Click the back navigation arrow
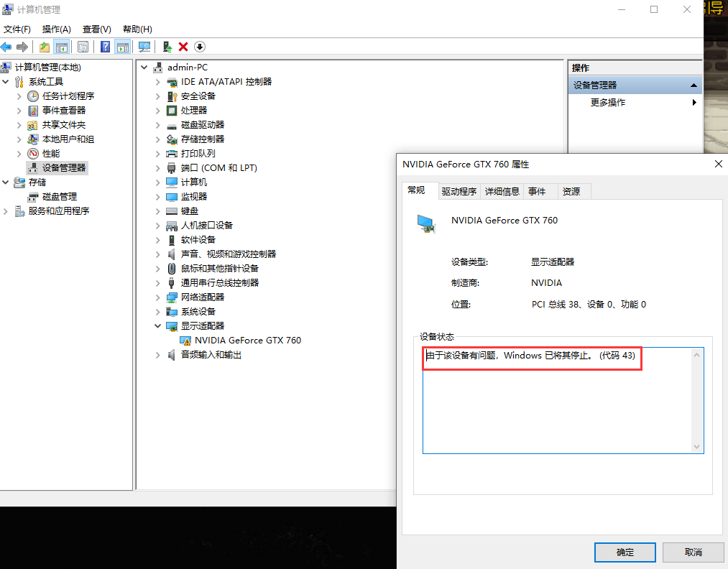The image size is (728, 569). [7, 47]
